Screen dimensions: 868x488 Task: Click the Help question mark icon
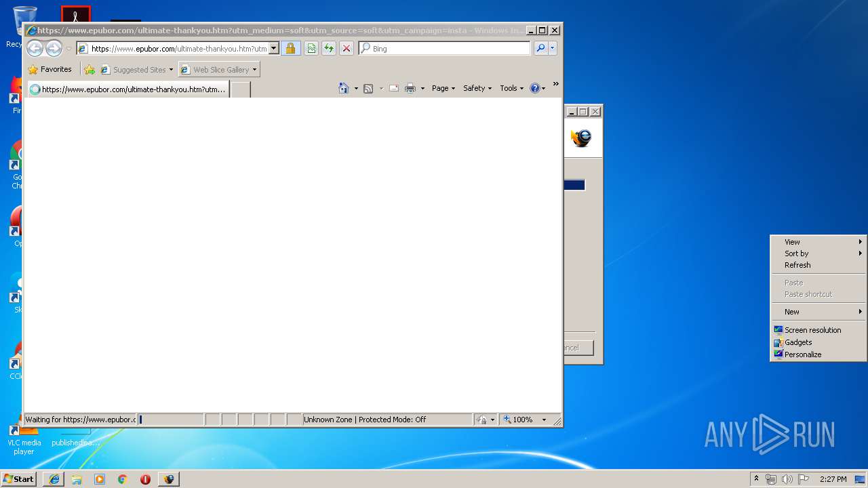535,88
